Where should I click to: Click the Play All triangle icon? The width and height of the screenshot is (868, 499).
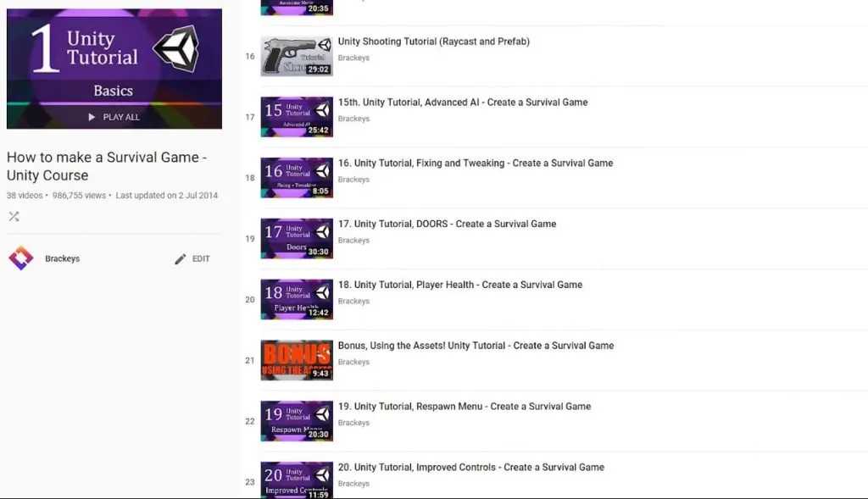click(x=92, y=117)
